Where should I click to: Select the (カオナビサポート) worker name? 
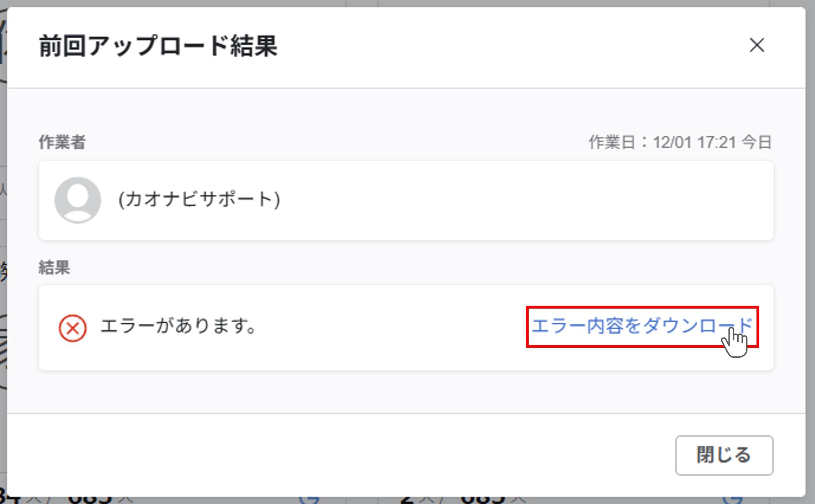click(199, 200)
